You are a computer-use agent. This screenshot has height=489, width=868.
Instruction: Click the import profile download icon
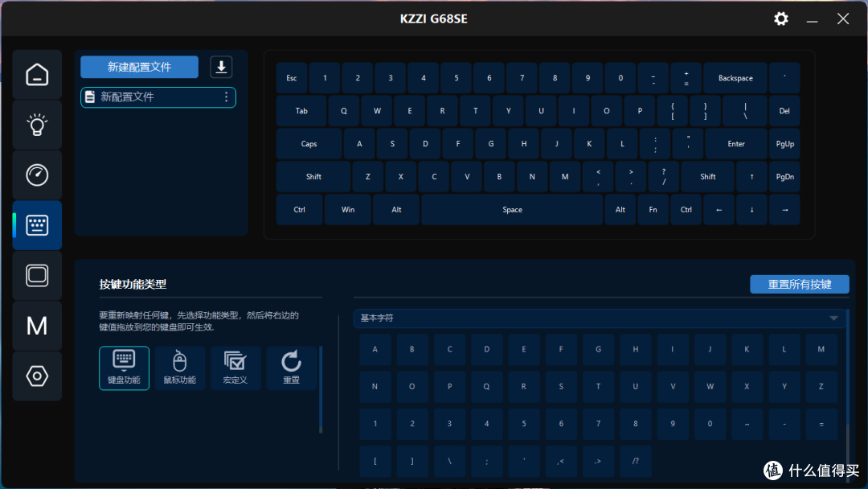pos(221,67)
